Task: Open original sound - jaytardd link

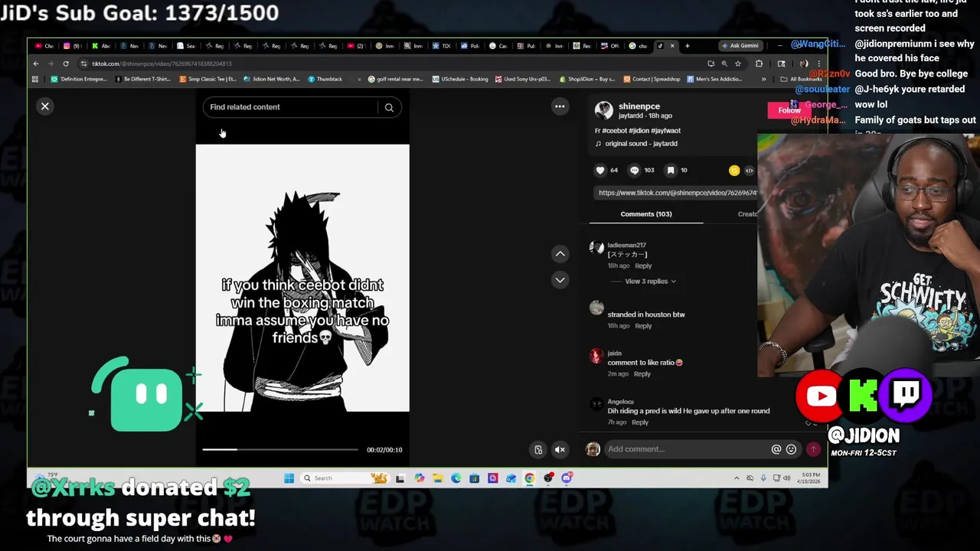Action: [641, 144]
